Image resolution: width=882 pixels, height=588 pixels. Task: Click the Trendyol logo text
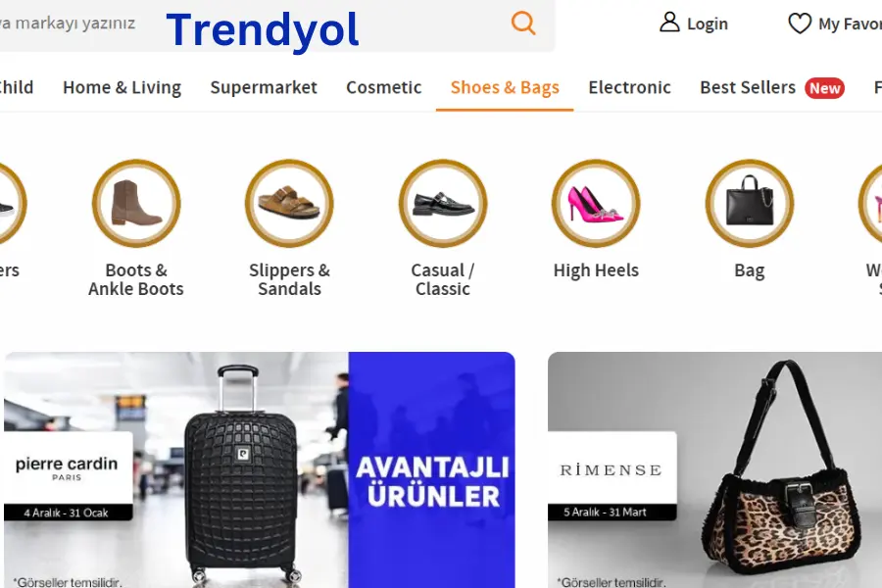pos(263,29)
